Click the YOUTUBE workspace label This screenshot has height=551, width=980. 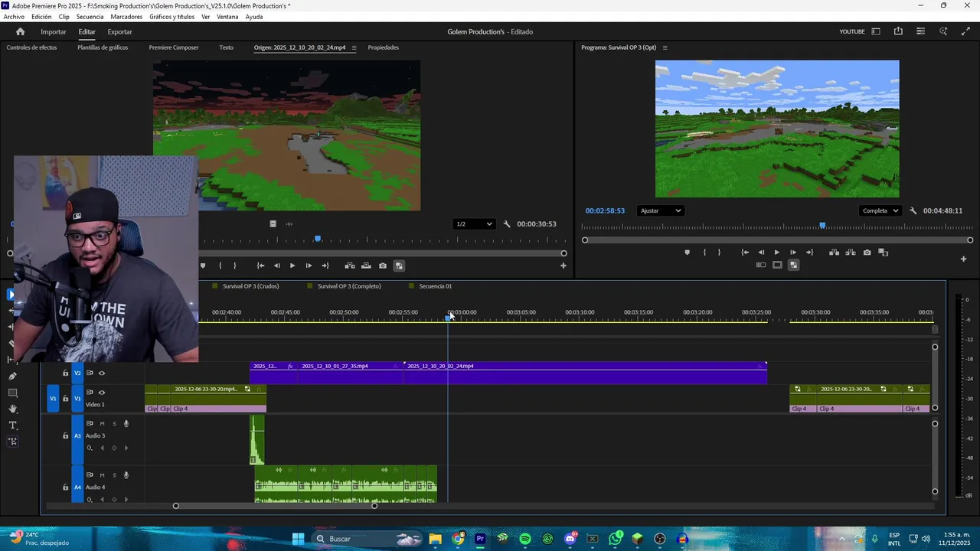click(x=852, y=31)
